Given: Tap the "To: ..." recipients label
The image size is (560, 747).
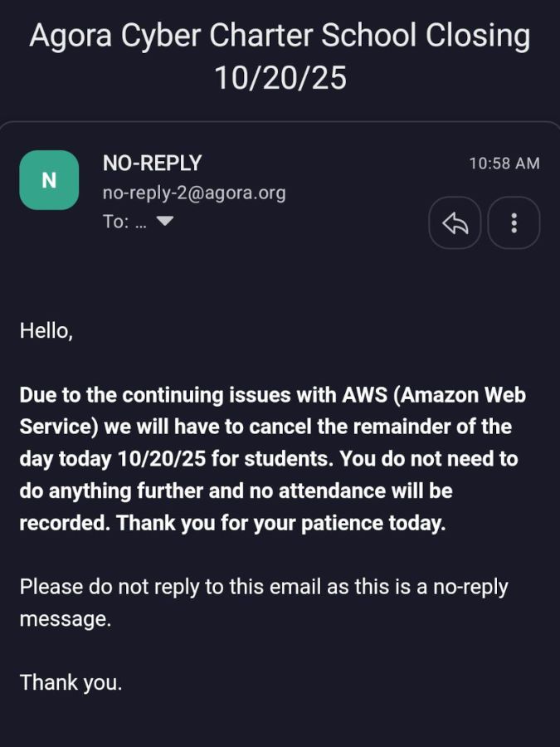Looking at the screenshot, I should coord(124,222).
